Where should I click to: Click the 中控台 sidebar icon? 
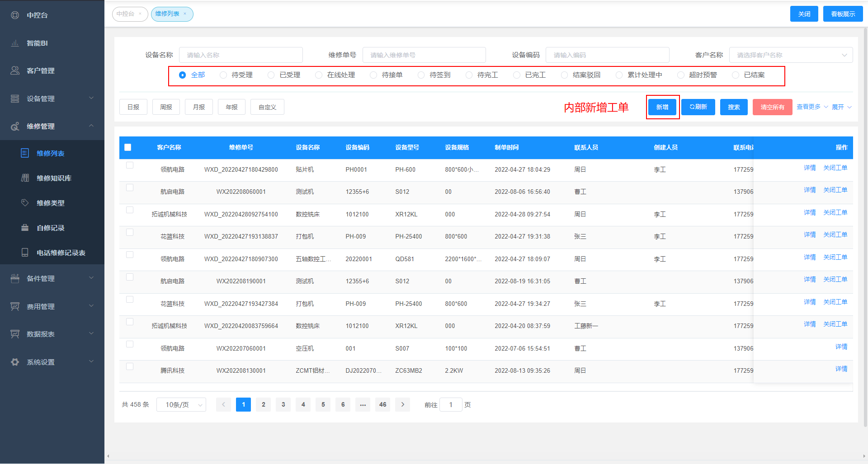coord(15,15)
